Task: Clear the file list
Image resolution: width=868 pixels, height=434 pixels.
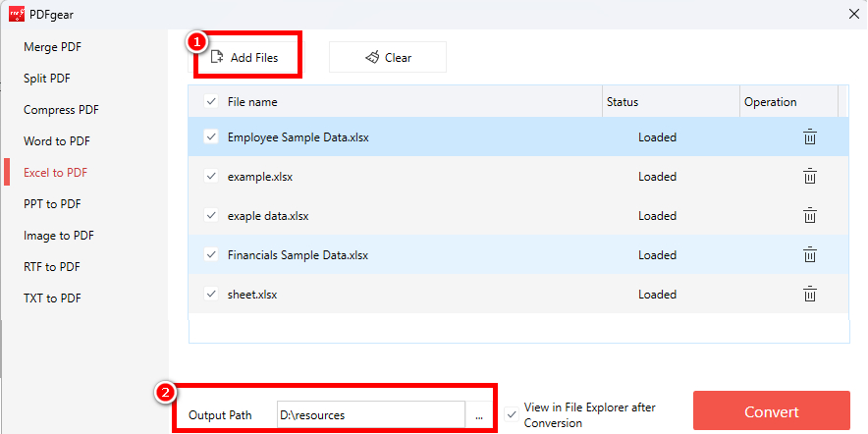Action: 388,58
